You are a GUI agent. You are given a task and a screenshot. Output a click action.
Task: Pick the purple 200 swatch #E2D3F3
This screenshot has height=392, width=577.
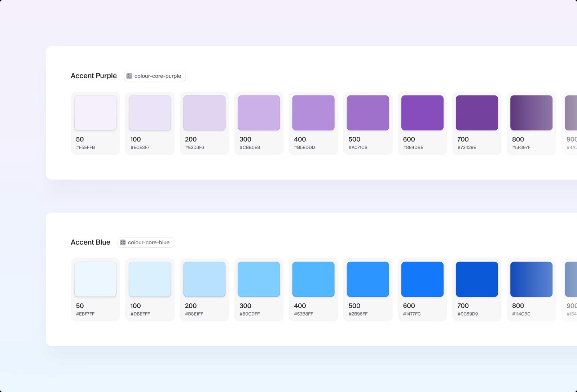pos(204,113)
